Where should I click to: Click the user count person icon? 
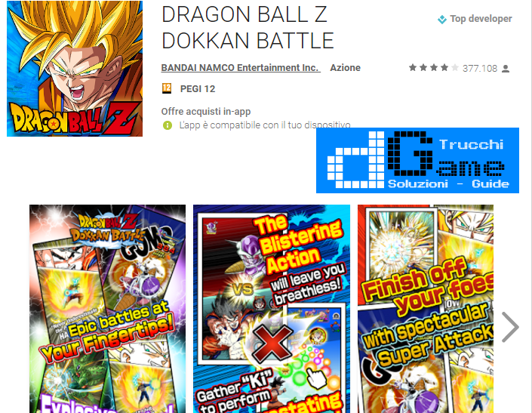coord(506,69)
